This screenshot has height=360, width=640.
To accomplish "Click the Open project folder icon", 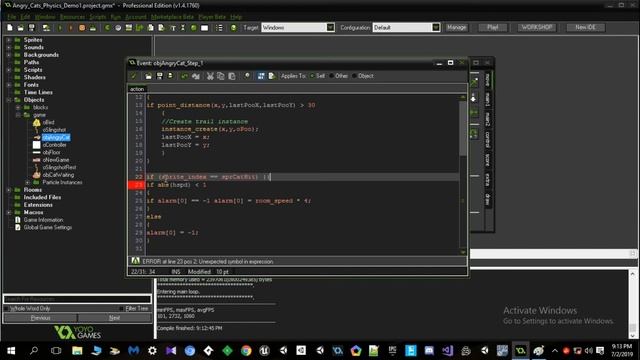I will point(20,27).
